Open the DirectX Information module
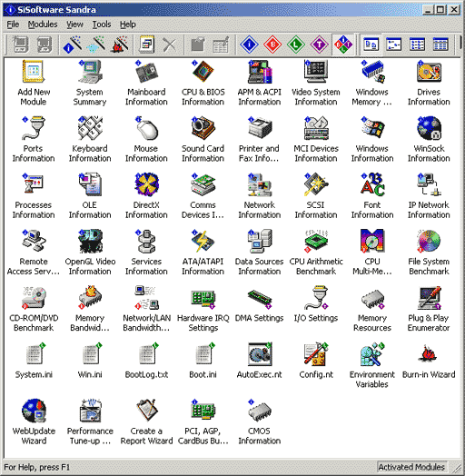This screenshot has width=465, height=476. 146,196
